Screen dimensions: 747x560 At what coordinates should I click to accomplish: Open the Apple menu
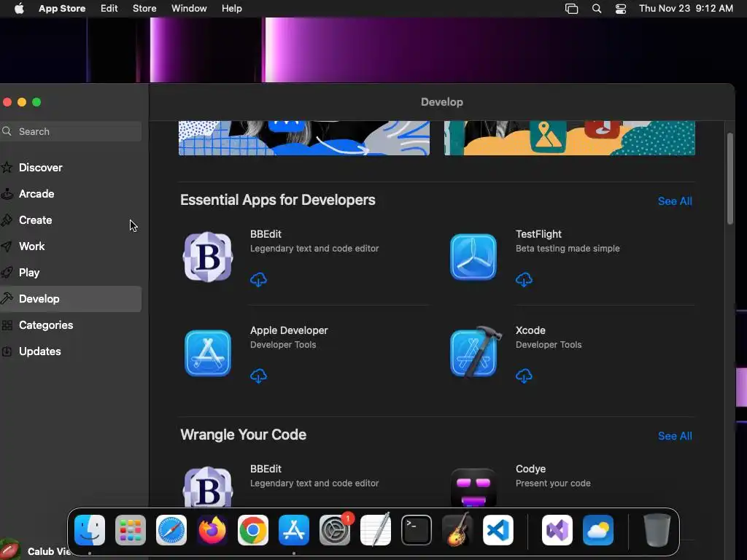pos(19,9)
